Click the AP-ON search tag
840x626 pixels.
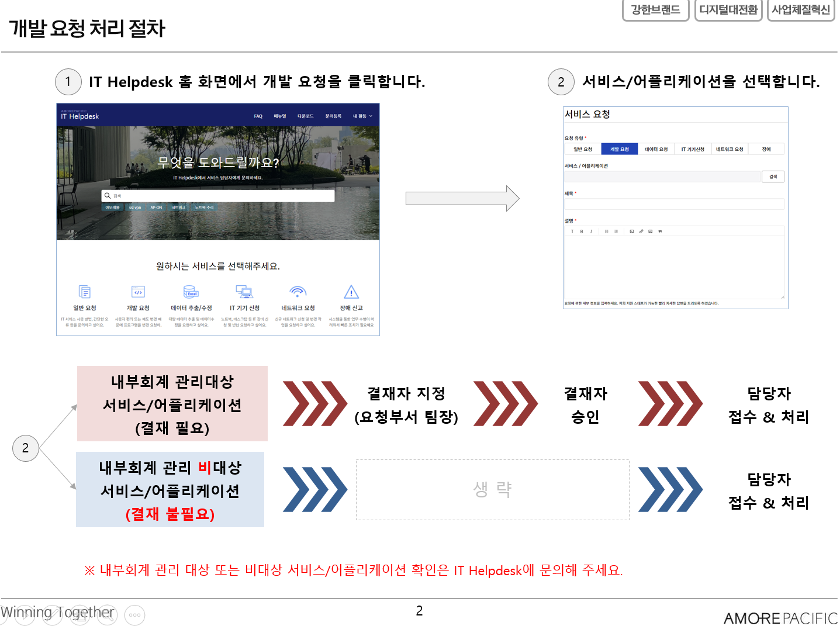[x=156, y=207]
